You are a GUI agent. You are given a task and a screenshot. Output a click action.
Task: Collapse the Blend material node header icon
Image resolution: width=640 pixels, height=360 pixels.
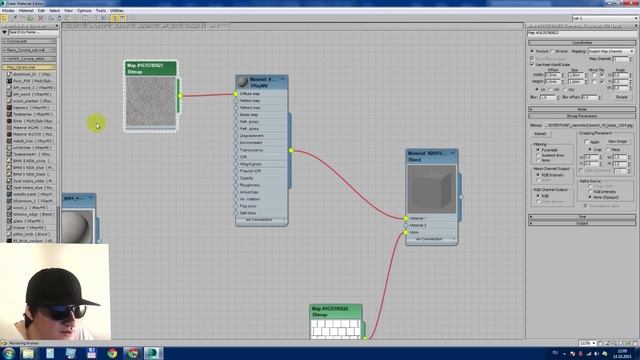453,153
